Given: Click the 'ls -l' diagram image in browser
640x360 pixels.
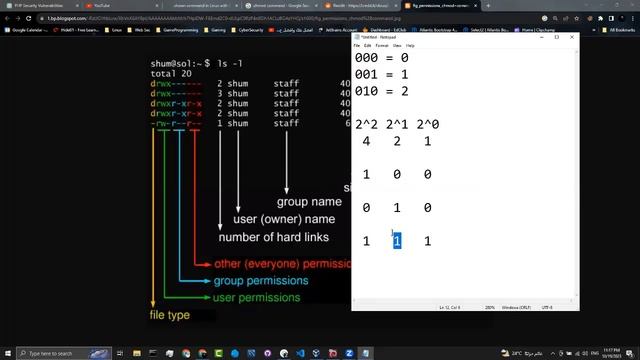Looking at the screenshot, I should click(249, 190).
